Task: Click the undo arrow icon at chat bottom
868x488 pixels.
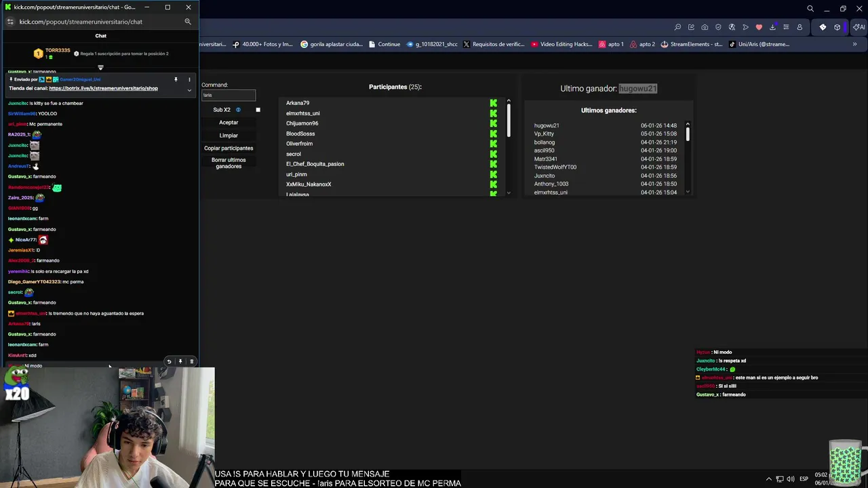Action: [169, 361]
